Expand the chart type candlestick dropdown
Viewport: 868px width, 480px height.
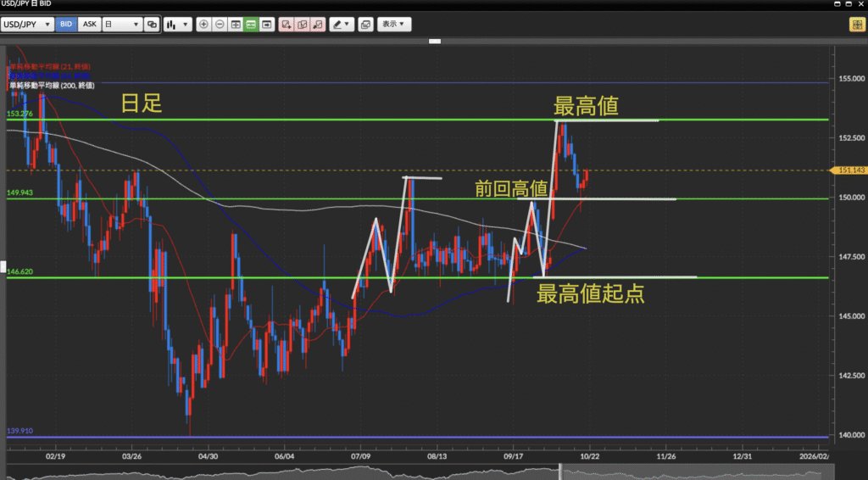pos(176,25)
